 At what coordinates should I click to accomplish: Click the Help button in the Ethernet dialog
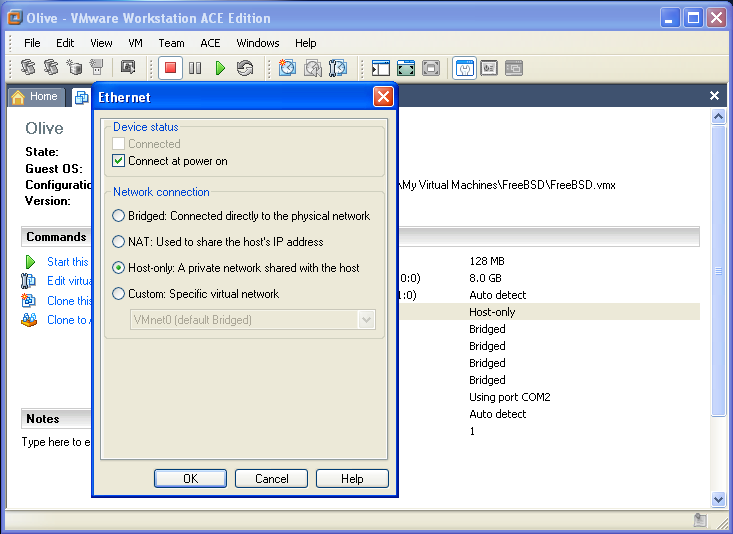pyautogui.click(x=352, y=478)
